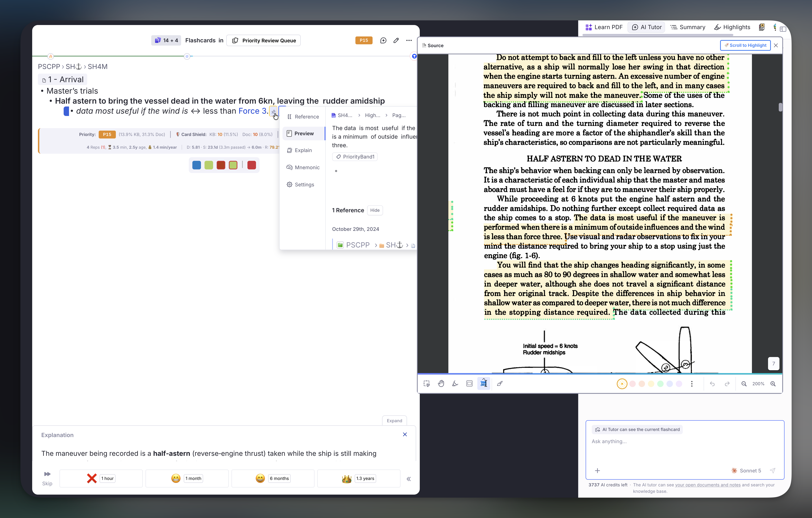The width and height of the screenshot is (812, 518).
Task: Click the reference star icon after Force 3
Action: [x=273, y=111]
